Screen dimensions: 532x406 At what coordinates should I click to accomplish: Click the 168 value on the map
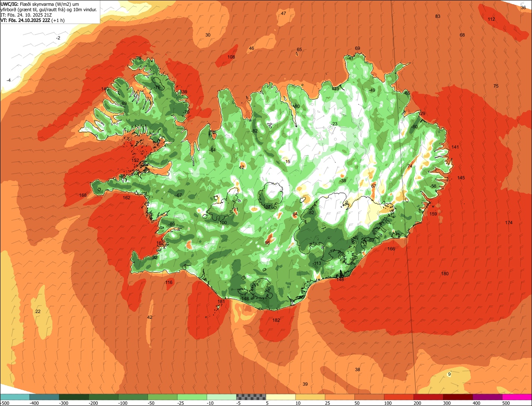point(83,195)
